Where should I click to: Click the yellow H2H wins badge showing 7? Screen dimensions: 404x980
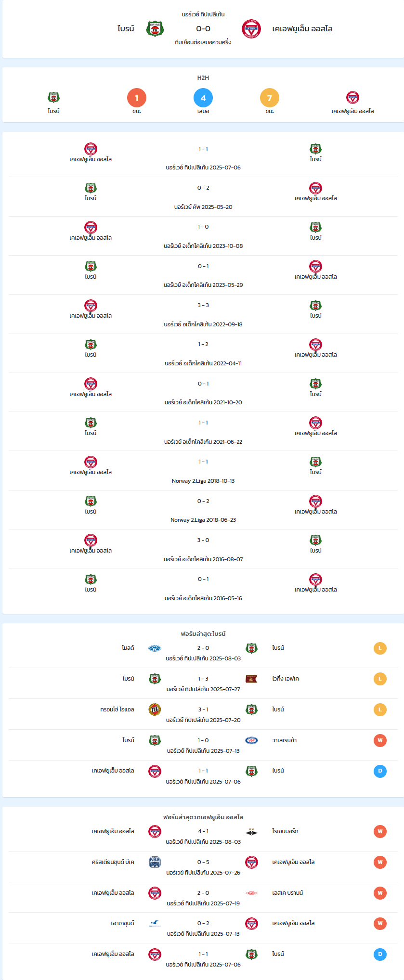point(270,98)
